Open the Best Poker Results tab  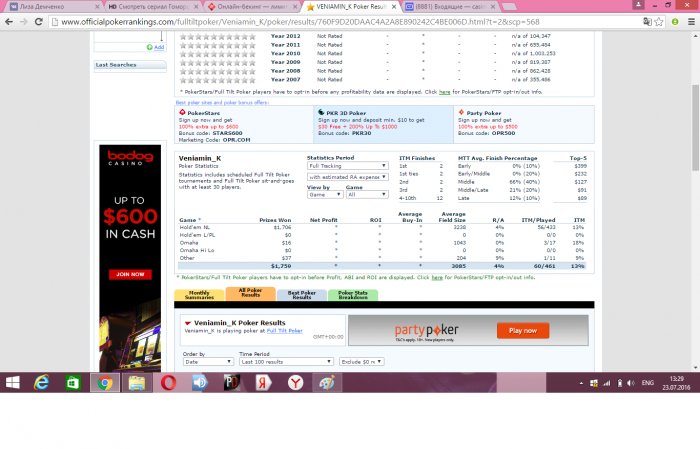click(302, 295)
